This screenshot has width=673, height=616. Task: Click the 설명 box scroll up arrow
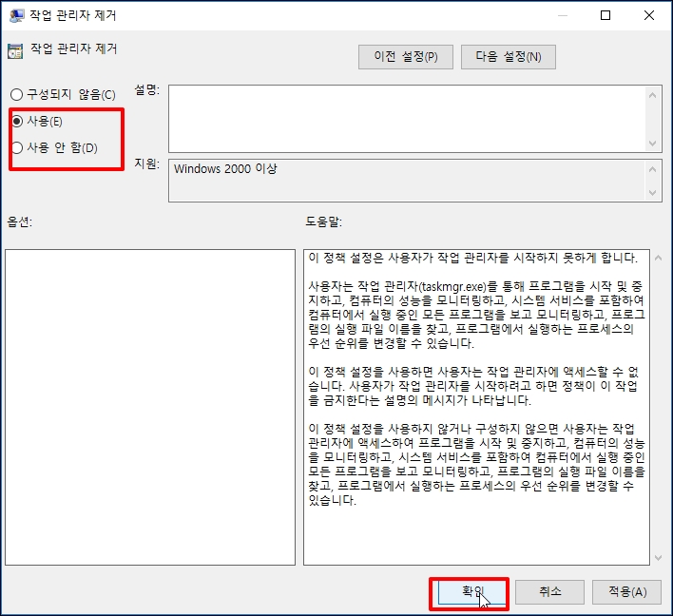(x=653, y=95)
